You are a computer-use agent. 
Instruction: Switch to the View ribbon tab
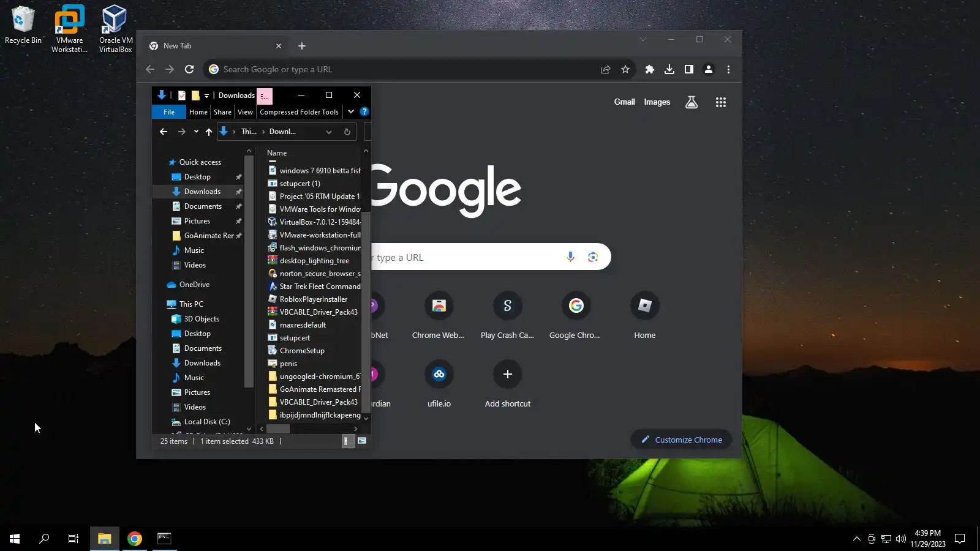tap(245, 112)
